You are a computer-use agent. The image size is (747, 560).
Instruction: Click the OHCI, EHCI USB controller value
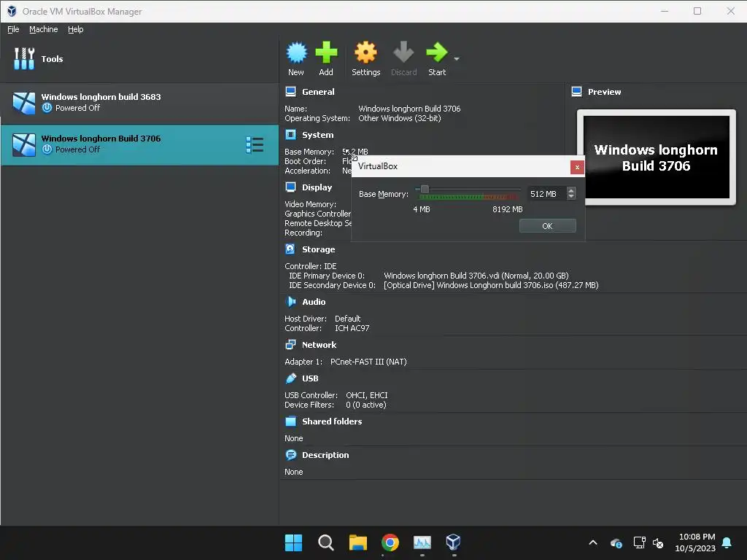(366, 395)
